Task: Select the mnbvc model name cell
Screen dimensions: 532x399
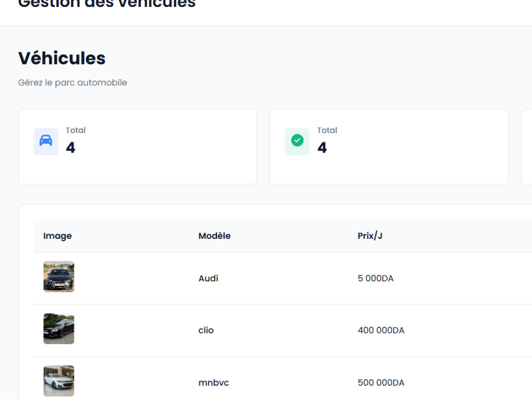Action: pyautogui.click(x=214, y=383)
